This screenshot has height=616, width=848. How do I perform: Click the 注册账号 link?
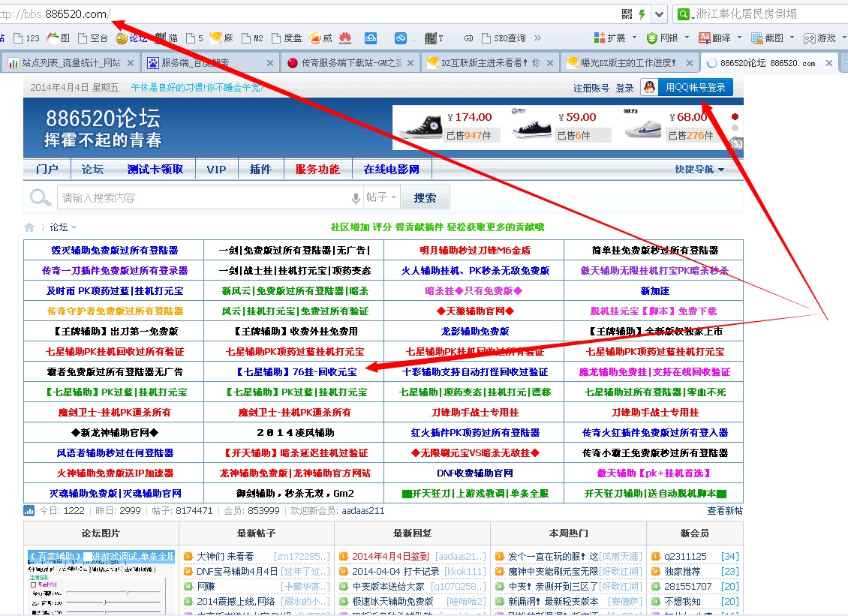pyautogui.click(x=591, y=88)
